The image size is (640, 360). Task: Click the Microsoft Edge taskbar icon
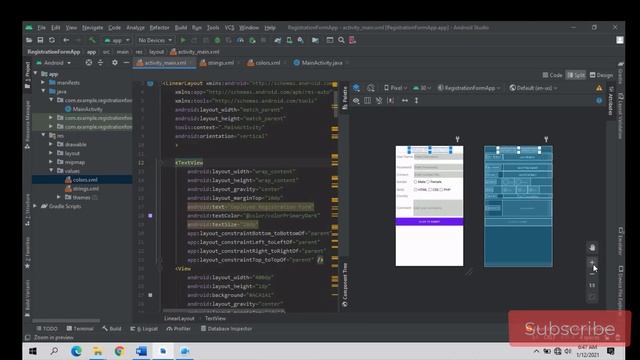76,351
